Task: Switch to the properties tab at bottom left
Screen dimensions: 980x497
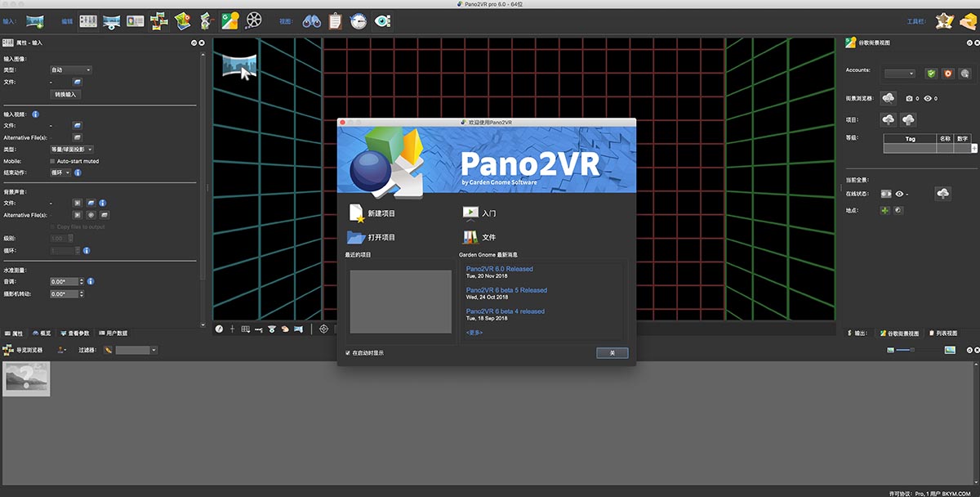Action: [14, 334]
